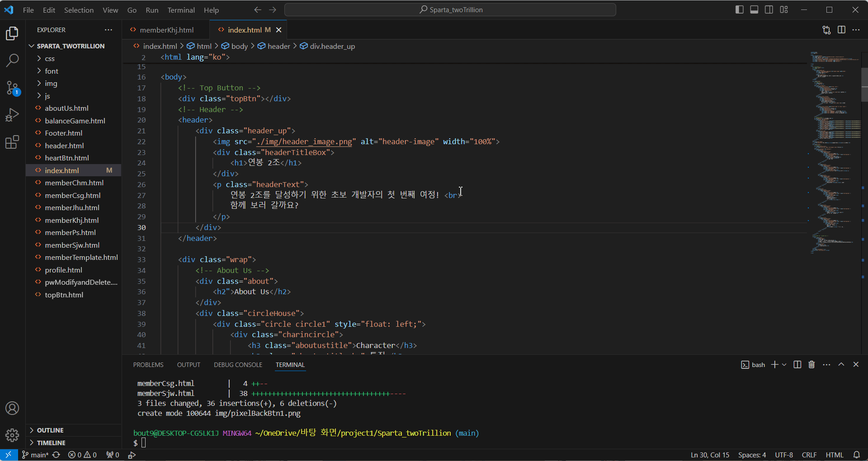Open the Terminal menu

click(181, 10)
